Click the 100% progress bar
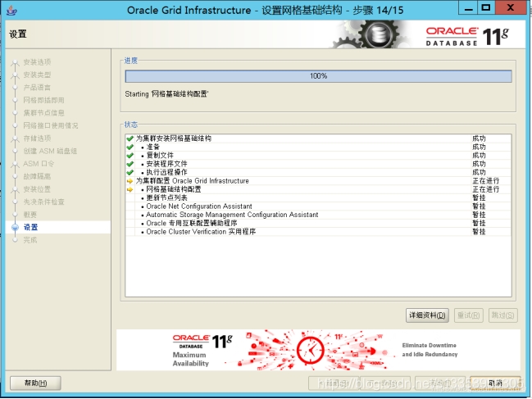 tap(318, 76)
